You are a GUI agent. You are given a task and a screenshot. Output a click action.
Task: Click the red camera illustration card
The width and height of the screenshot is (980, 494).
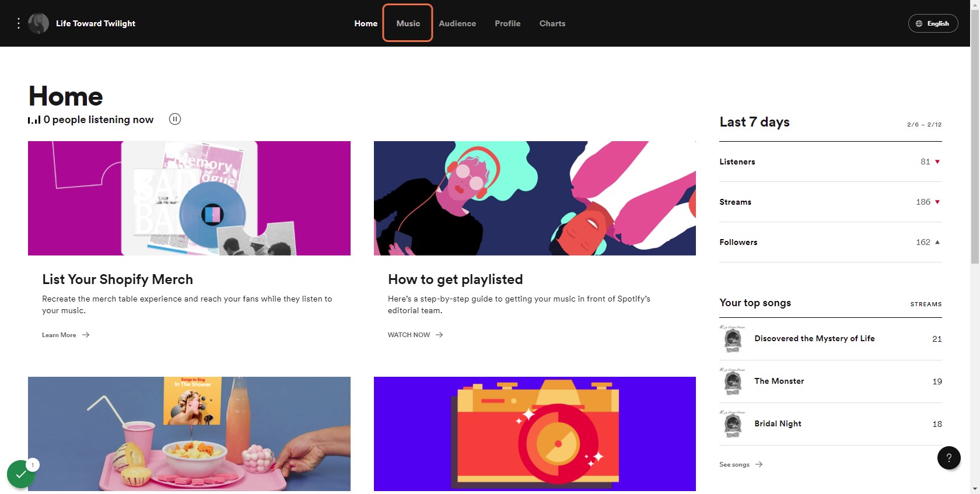(535, 434)
